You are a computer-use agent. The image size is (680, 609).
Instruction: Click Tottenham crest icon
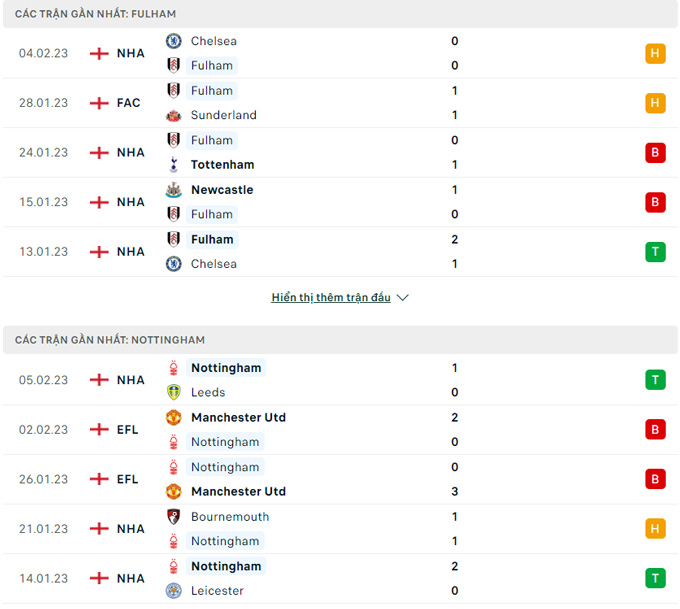point(173,165)
